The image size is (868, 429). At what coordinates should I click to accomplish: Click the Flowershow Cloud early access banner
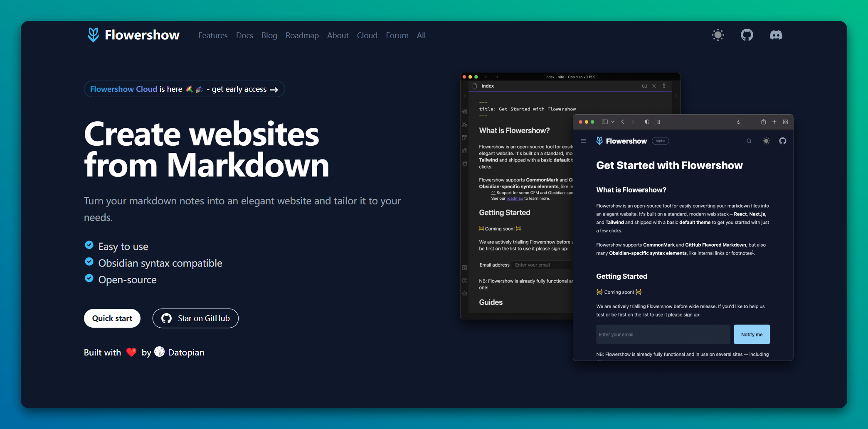click(184, 89)
